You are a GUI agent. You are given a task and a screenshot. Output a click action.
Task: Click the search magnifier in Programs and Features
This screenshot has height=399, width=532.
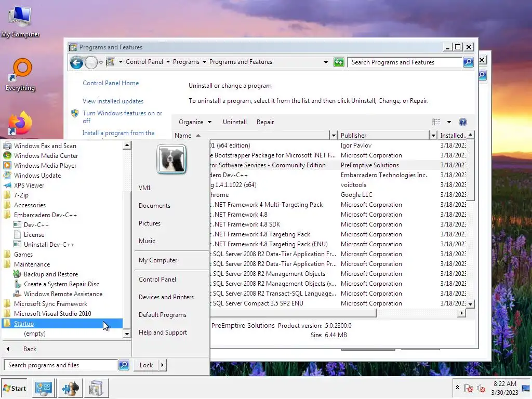pos(468,62)
